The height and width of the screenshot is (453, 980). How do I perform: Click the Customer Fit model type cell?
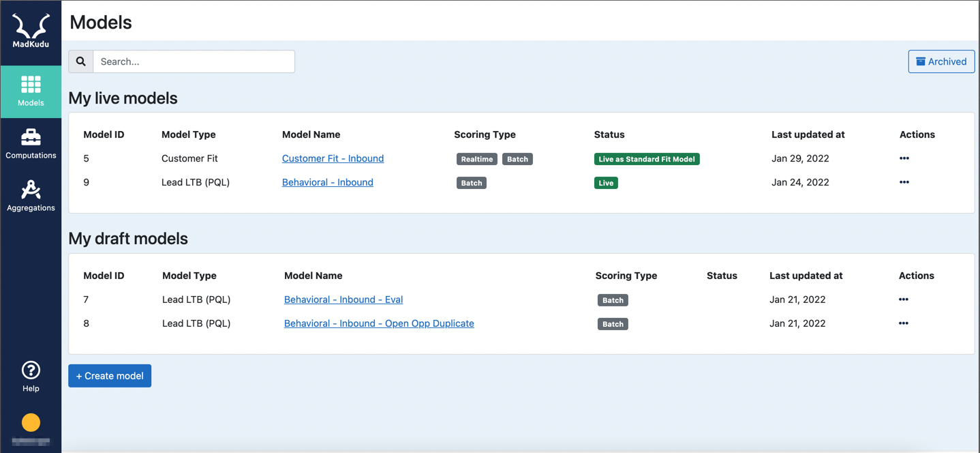(189, 158)
